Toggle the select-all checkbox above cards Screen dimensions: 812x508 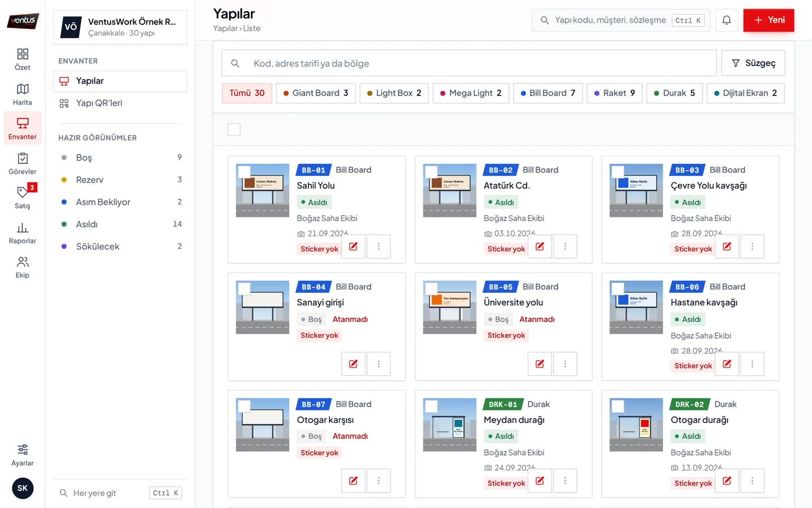pos(234,129)
